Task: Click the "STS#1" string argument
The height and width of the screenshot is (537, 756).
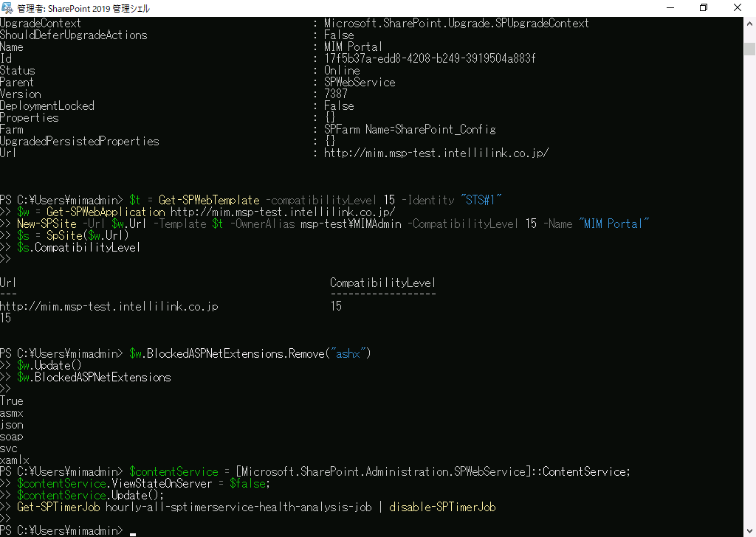Action: click(481, 201)
